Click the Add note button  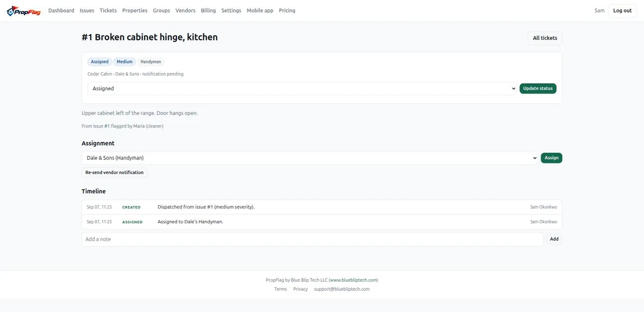[x=554, y=239]
